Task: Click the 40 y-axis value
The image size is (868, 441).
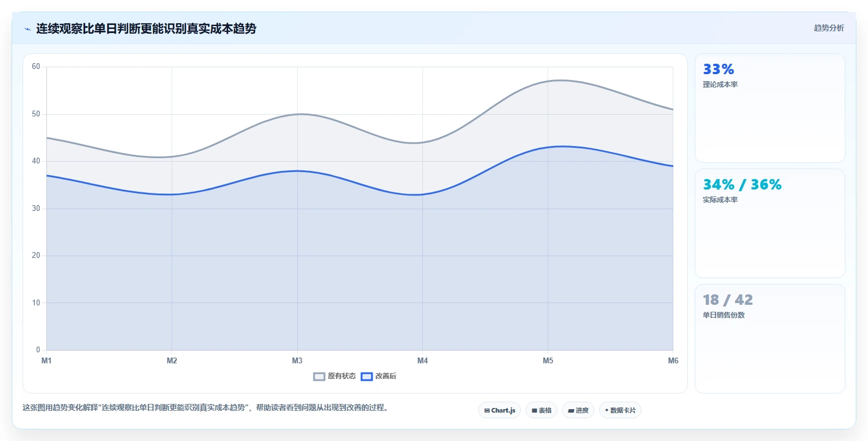Action: (x=36, y=161)
